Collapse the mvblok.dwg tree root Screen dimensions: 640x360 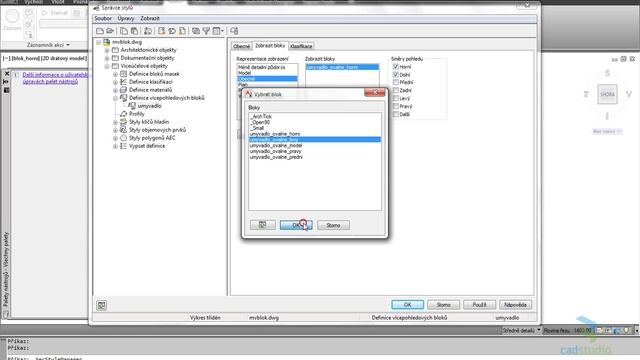[98, 42]
